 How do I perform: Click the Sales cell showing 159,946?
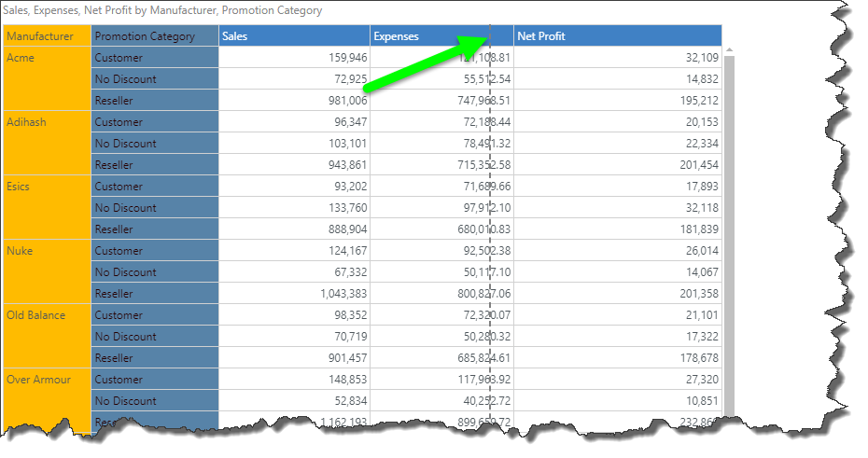pyautogui.click(x=294, y=58)
